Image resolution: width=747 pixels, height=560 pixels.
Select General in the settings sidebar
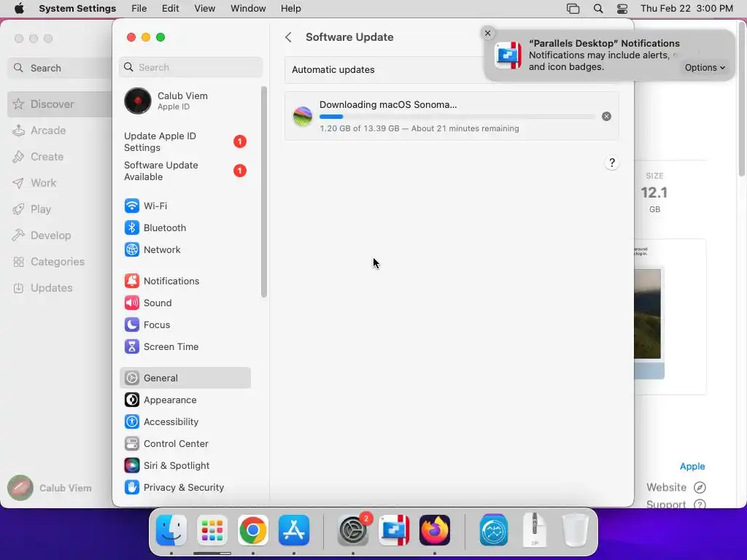pyautogui.click(x=185, y=378)
